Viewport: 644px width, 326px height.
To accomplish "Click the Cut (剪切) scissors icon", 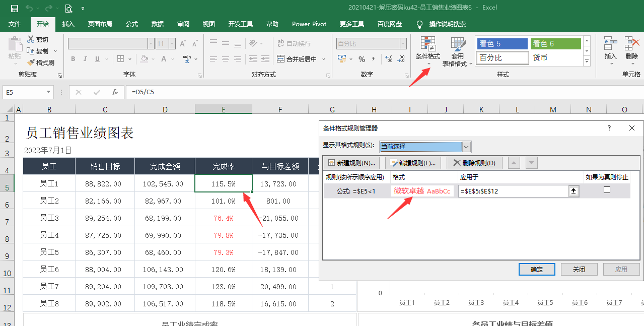I will (31, 39).
